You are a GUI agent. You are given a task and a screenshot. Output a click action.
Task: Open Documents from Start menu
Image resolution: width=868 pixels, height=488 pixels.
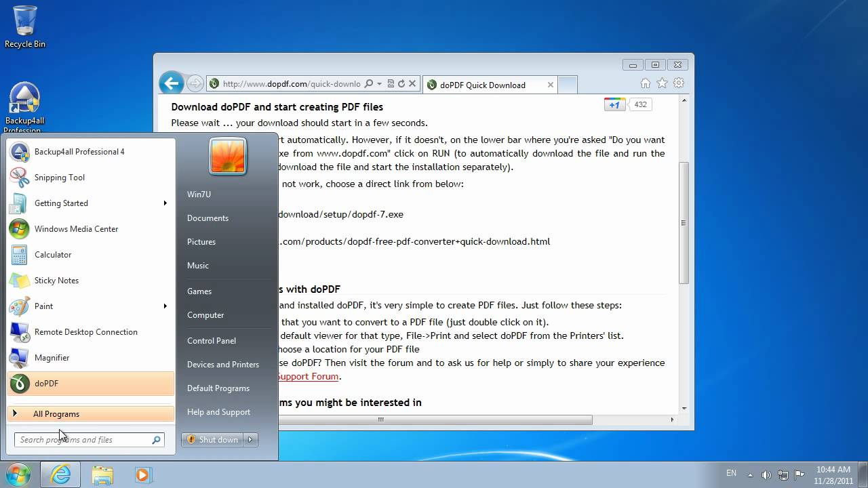(x=208, y=218)
